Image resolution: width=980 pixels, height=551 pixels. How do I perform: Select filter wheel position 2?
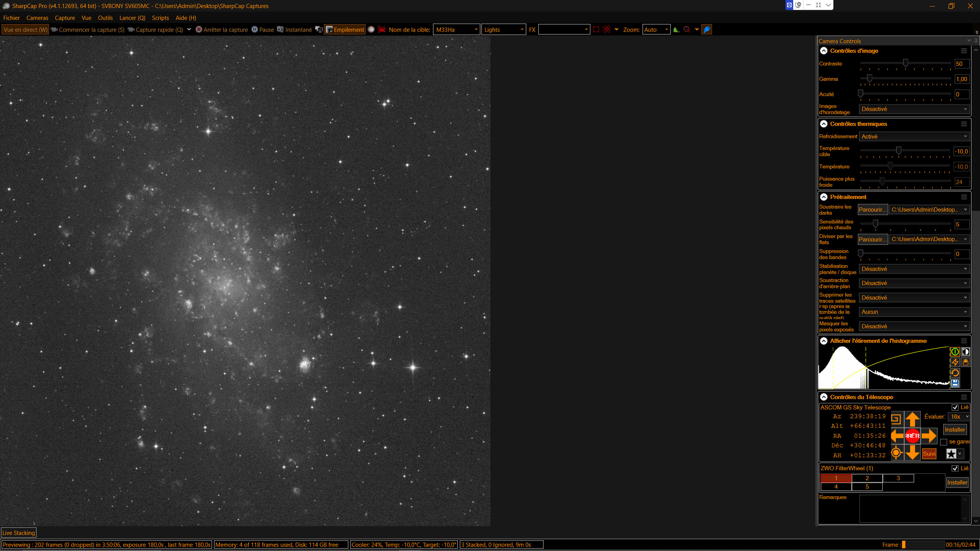867,478
